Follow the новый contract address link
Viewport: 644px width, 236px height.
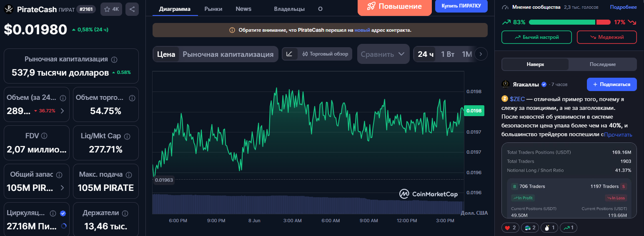362,30
